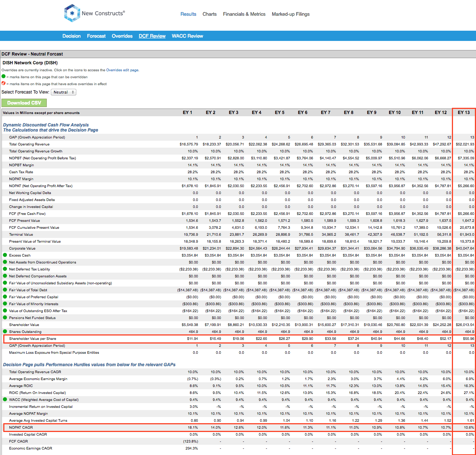Click the (123.8%) FCF CAGR value
The image size is (476, 455).
pyautogui.click(x=190, y=441)
